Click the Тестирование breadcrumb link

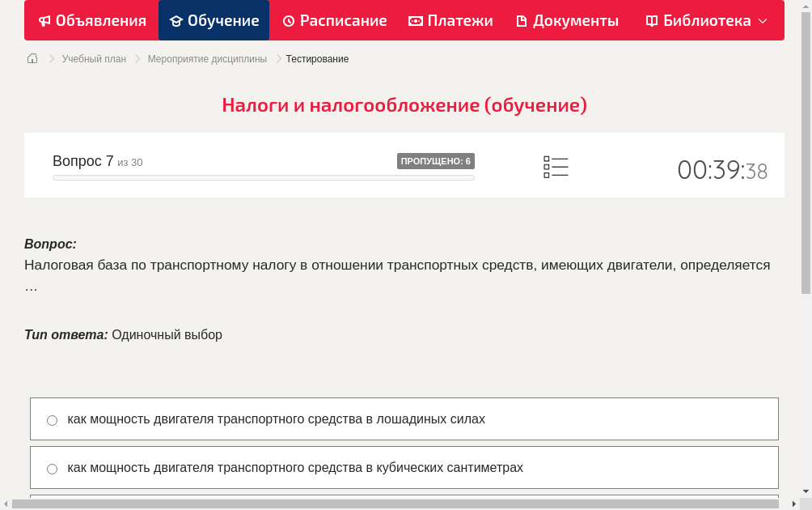[x=316, y=58]
